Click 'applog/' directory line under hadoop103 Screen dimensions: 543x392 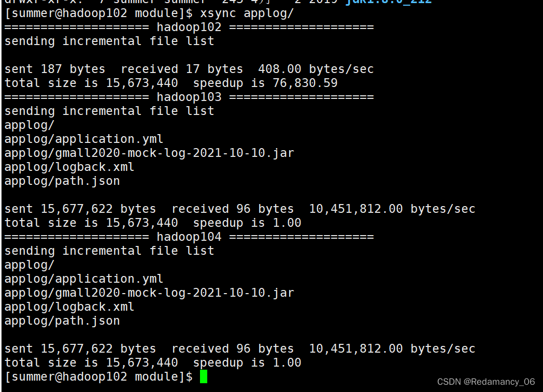(30, 125)
